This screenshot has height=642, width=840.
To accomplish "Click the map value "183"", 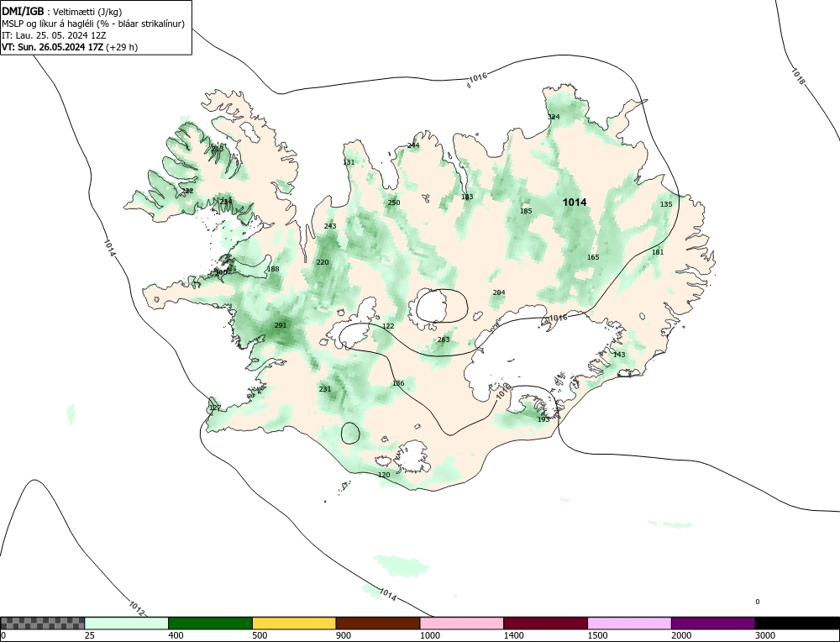I will [x=467, y=197].
